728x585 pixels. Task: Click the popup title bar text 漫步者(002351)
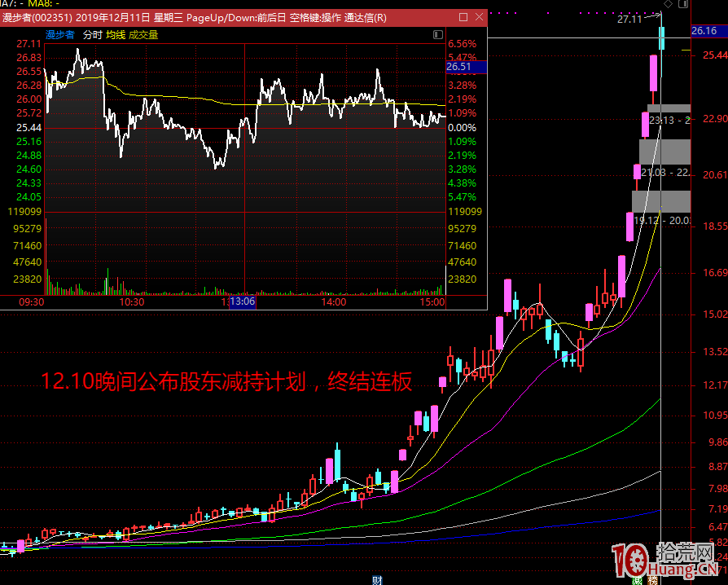(37, 18)
